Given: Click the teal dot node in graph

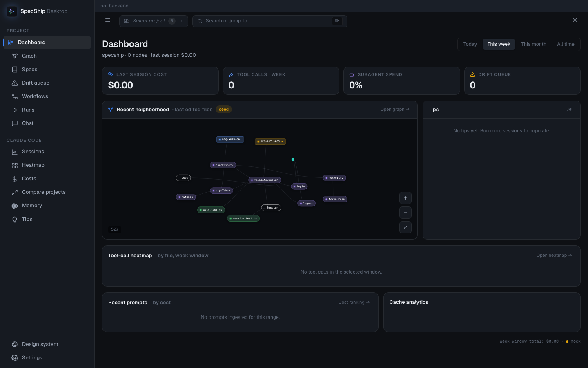Looking at the screenshot, I should (x=293, y=159).
